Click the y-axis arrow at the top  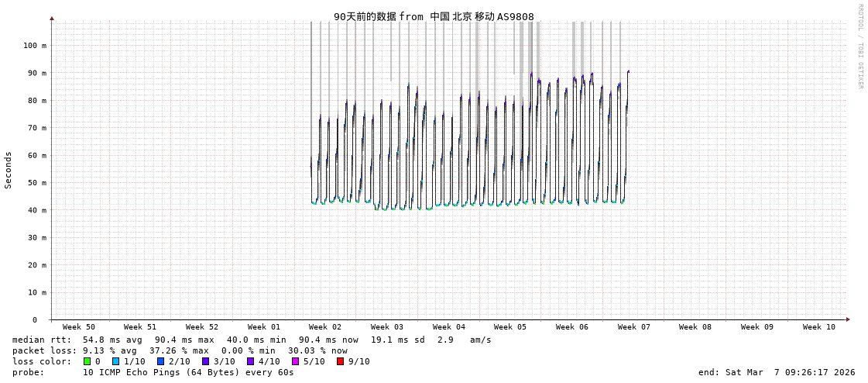point(52,18)
